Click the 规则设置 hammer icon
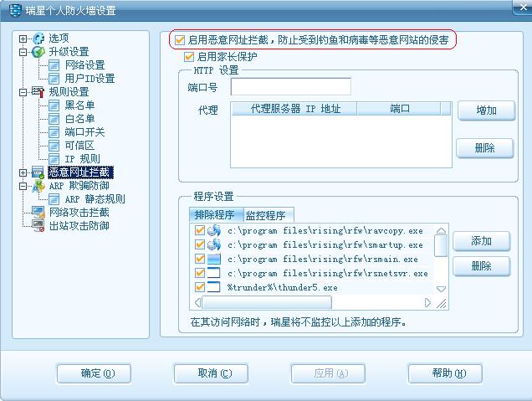Screen dimensions: 532x401 (38, 92)
